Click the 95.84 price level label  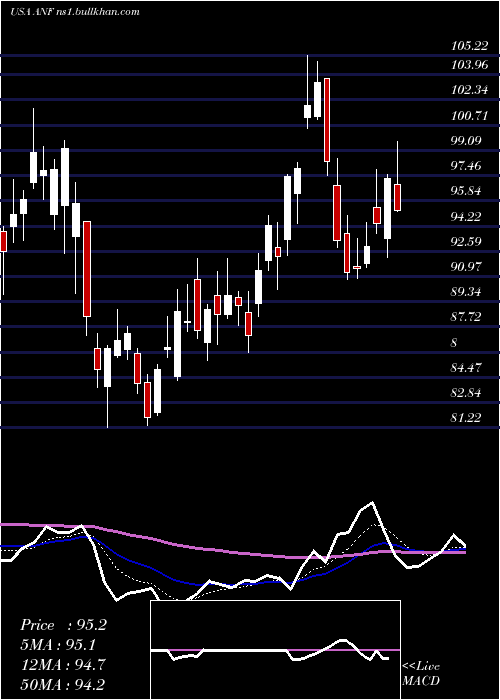coord(467,191)
